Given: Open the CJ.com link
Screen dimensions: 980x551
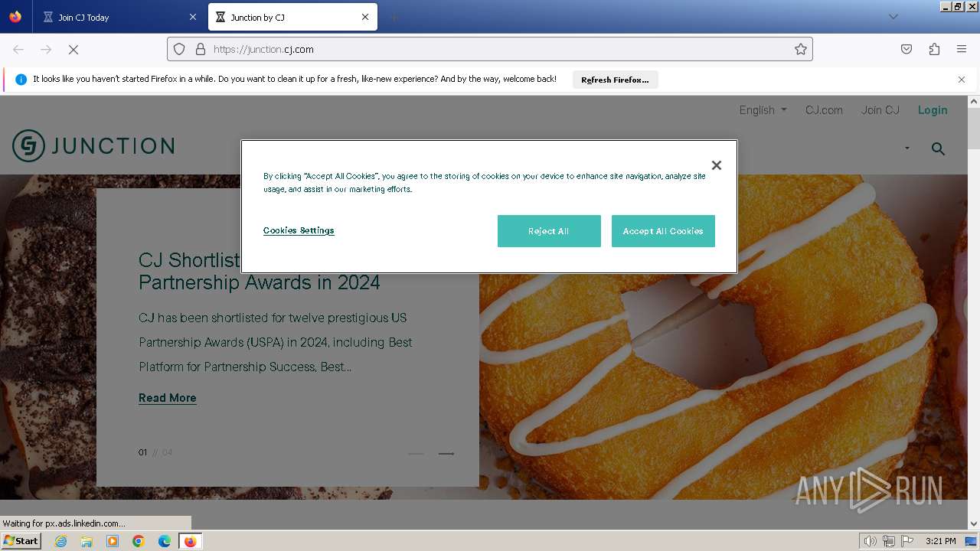Looking at the screenshot, I should [x=824, y=110].
